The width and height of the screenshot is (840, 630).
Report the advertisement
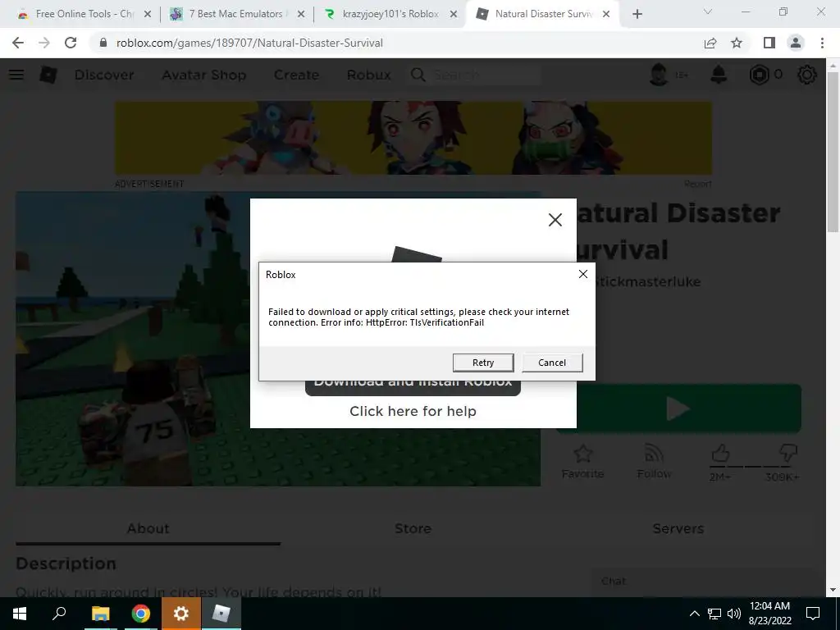[x=697, y=184]
